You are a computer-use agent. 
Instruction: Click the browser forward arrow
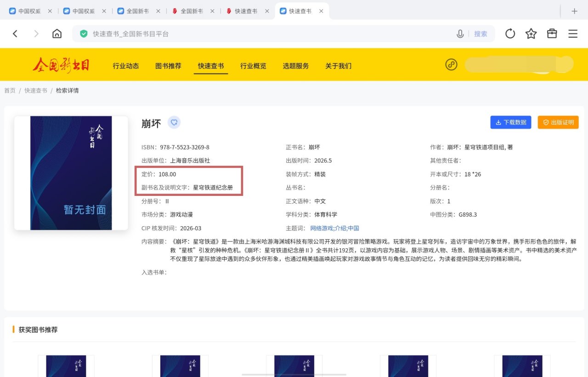tap(36, 34)
